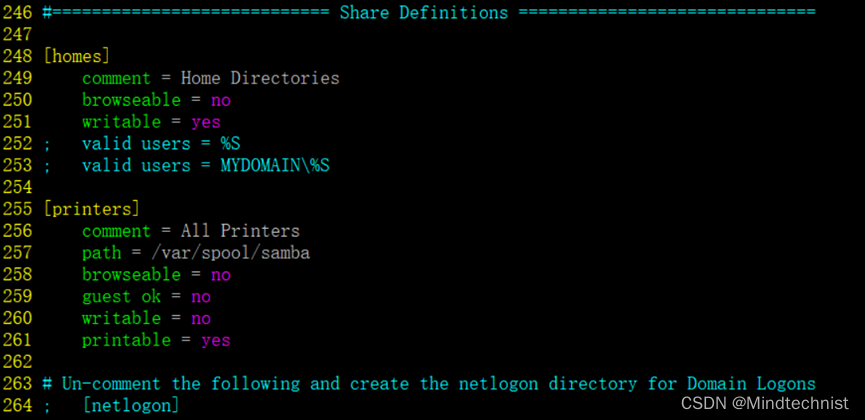Click the [homes] section header
The image size is (865, 420).
point(76,56)
